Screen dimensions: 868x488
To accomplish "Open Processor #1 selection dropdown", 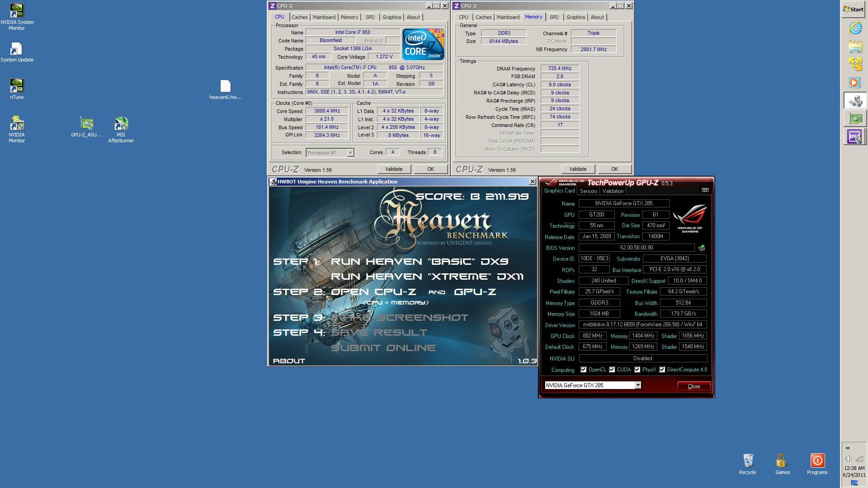I will coord(350,153).
